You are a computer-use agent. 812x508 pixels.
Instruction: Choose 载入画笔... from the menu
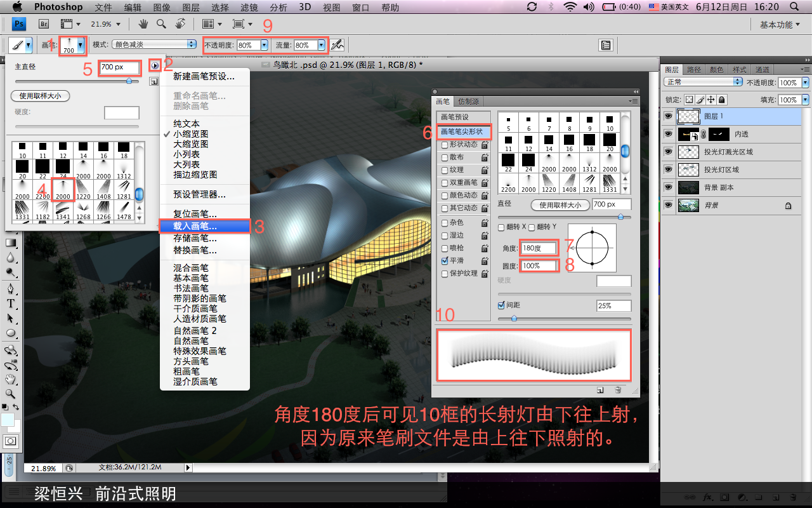[x=204, y=226]
